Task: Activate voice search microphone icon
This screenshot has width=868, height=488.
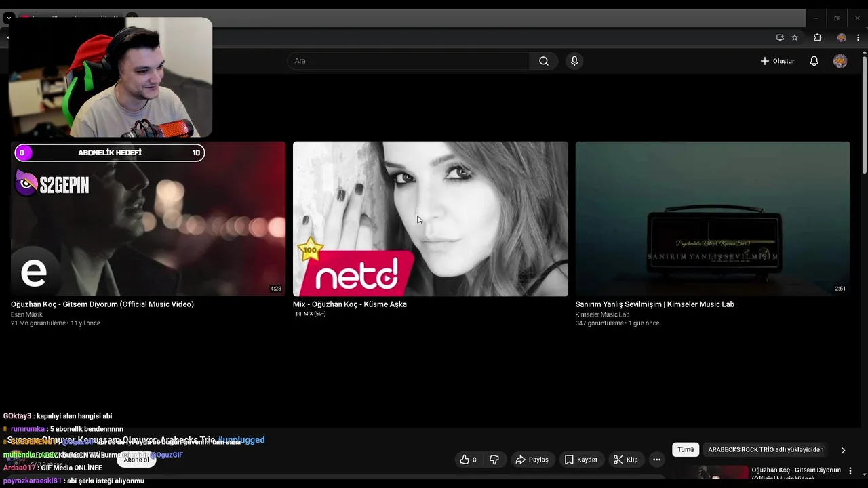Action: click(574, 61)
